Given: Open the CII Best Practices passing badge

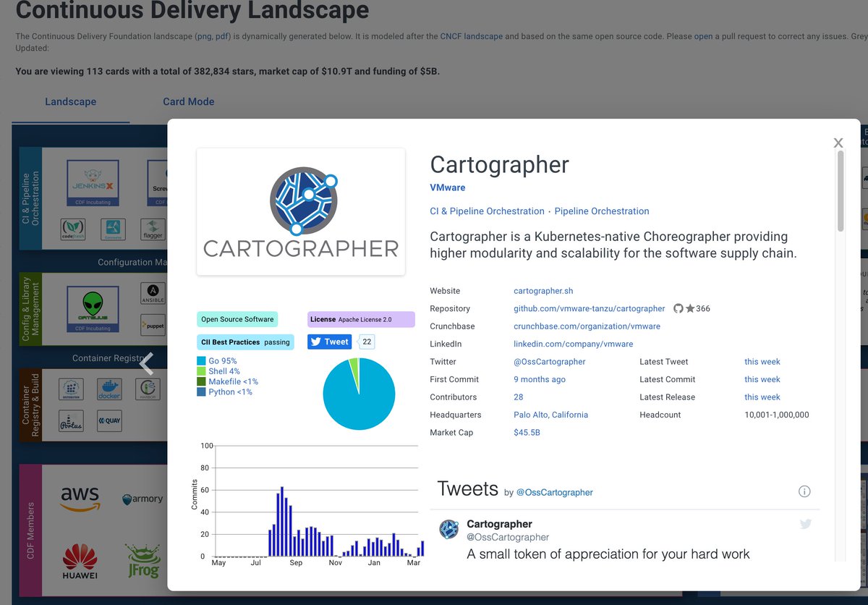Looking at the screenshot, I should coord(245,342).
